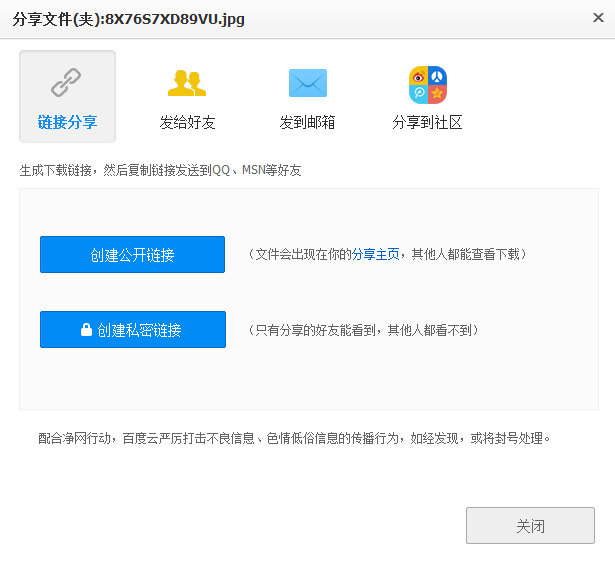Switch to the 链接分享 tab label
Image resolution: width=615 pixels, height=564 pixels.
point(67,122)
